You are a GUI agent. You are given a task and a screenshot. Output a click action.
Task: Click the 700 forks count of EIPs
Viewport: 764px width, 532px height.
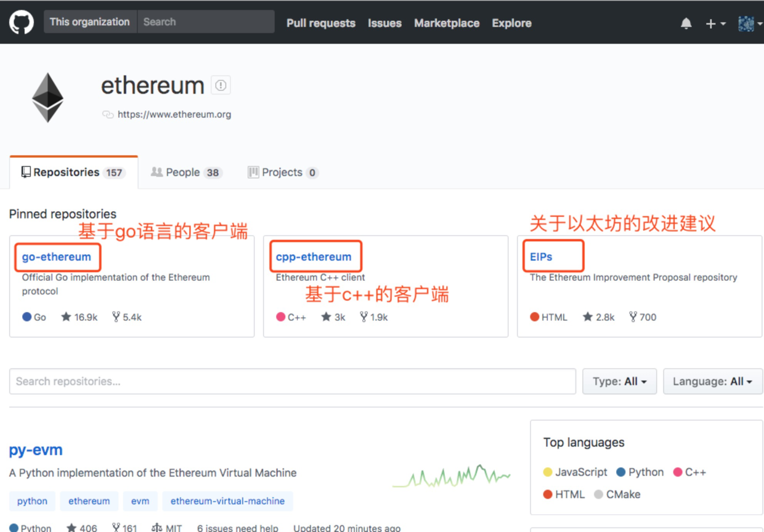(643, 317)
